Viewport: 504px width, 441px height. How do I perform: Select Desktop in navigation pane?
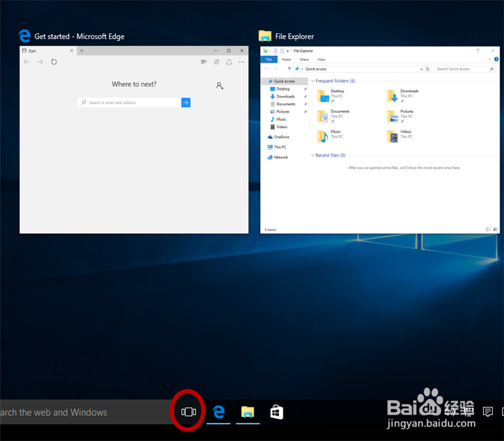283,89
